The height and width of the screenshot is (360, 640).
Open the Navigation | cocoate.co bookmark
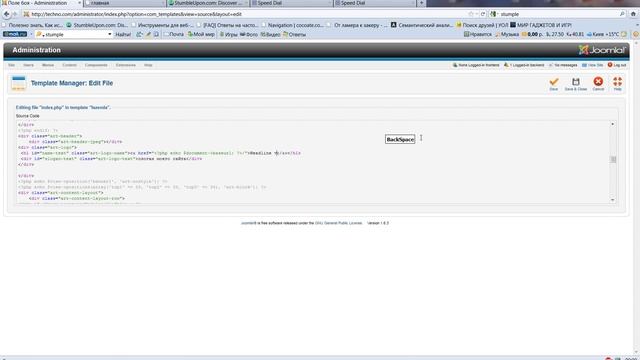click(293, 25)
